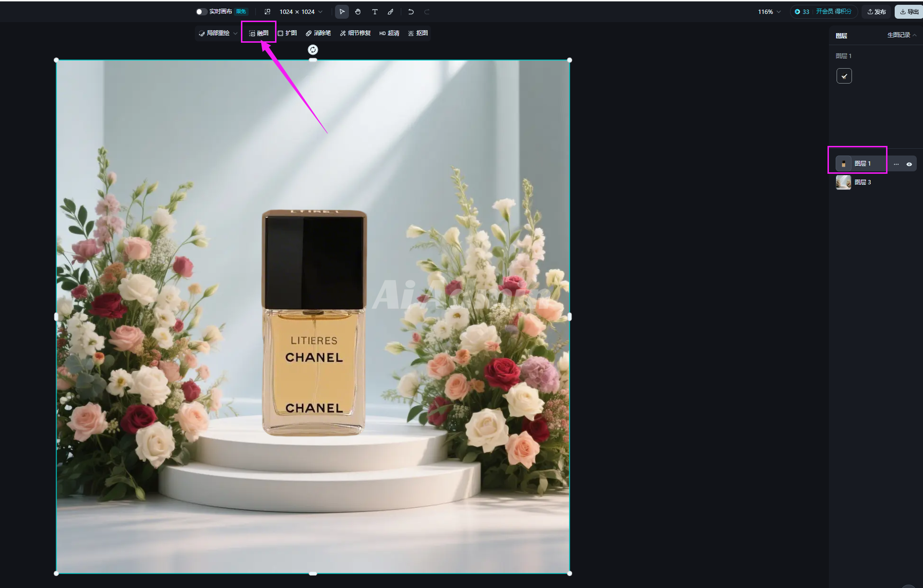This screenshot has width=923, height=588.
Task: Click the 细节修复 detail repair tool
Action: coord(355,33)
